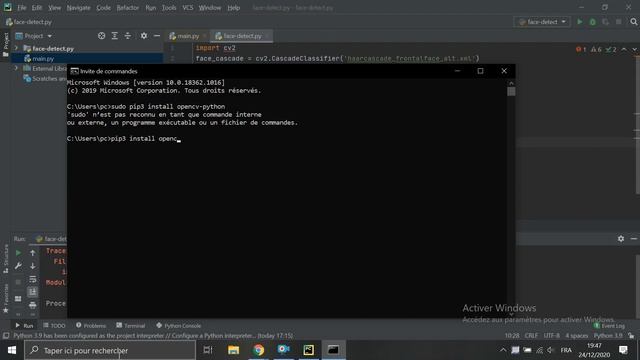
Task: Open the Refactor menu
Action: point(128,8)
